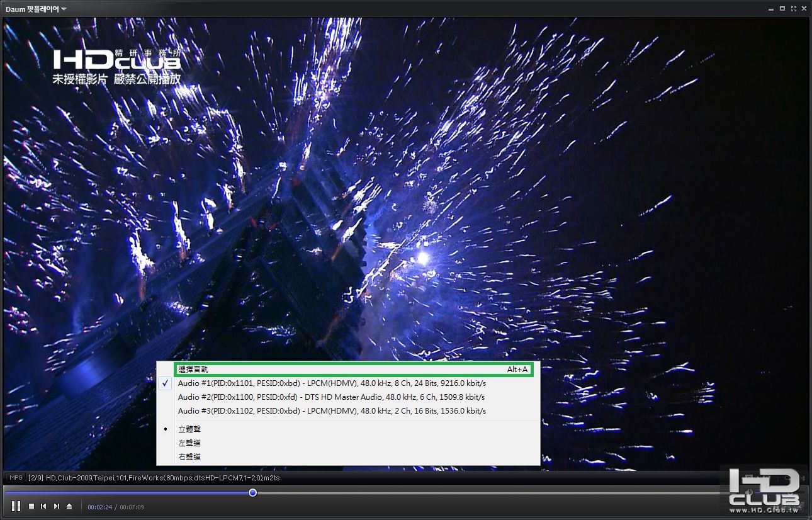The image size is (812, 520).
Task: Maximize the player window
Action: tap(782, 9)
